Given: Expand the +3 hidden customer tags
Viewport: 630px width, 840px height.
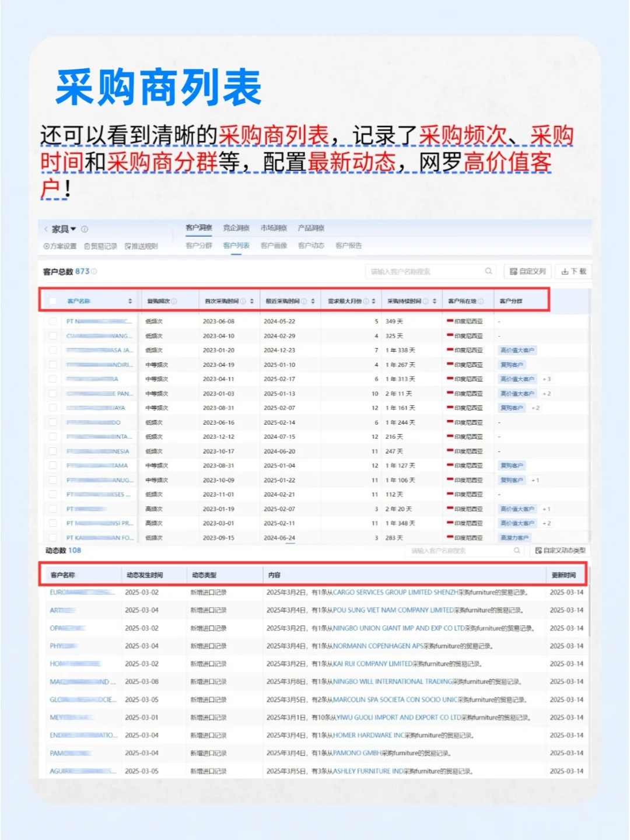Looking at the screenshot, I should (x=547, y=379).
